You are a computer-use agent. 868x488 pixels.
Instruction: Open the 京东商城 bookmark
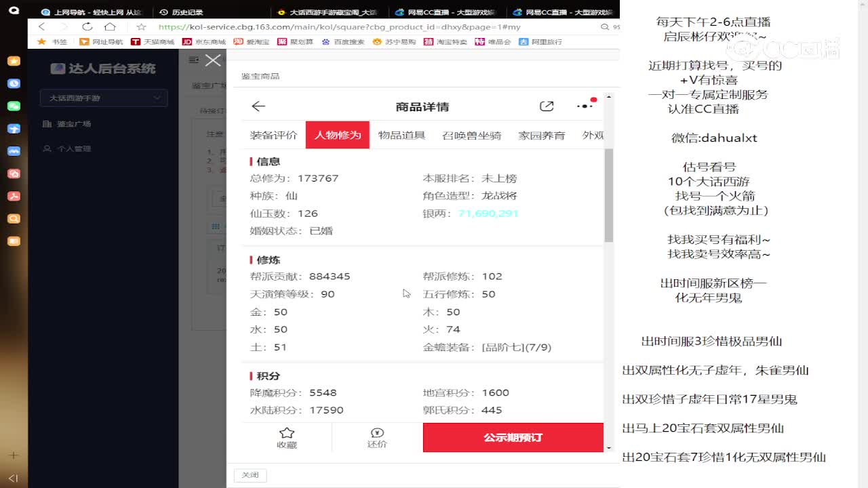(204, 42)
